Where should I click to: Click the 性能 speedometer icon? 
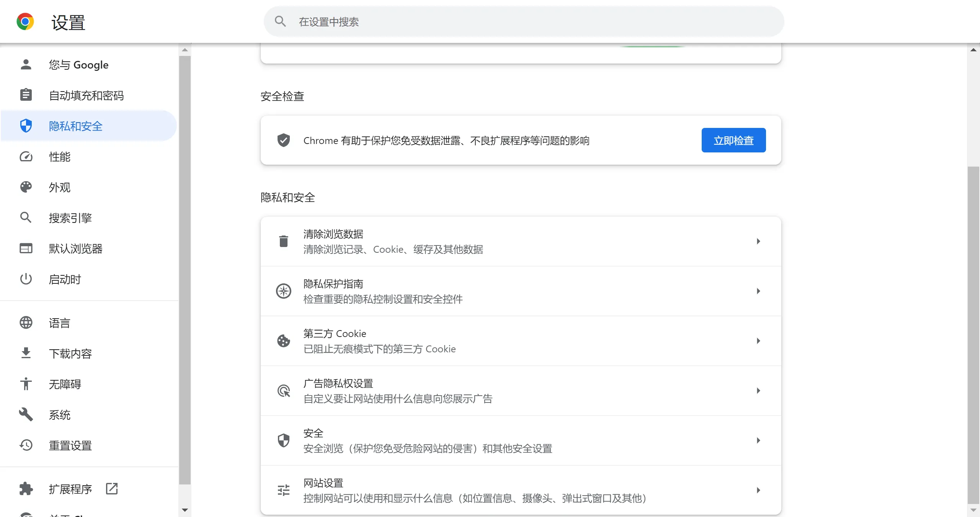[x=26, y=157]
